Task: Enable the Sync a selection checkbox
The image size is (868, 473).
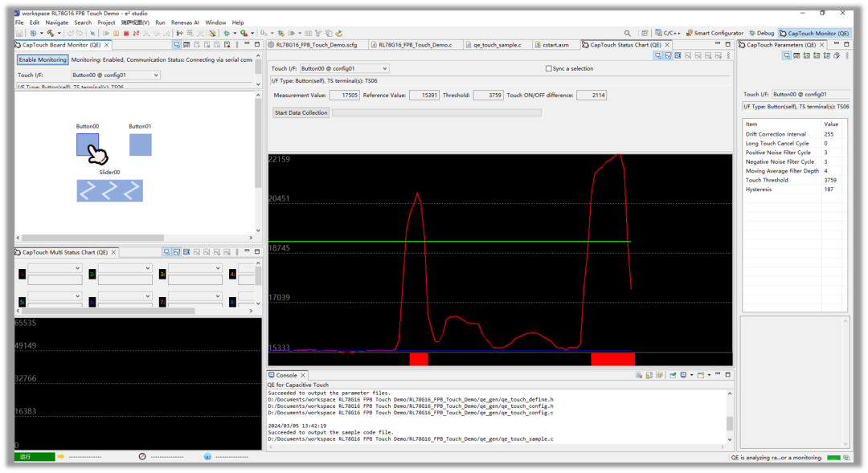Action: (549, 69)
